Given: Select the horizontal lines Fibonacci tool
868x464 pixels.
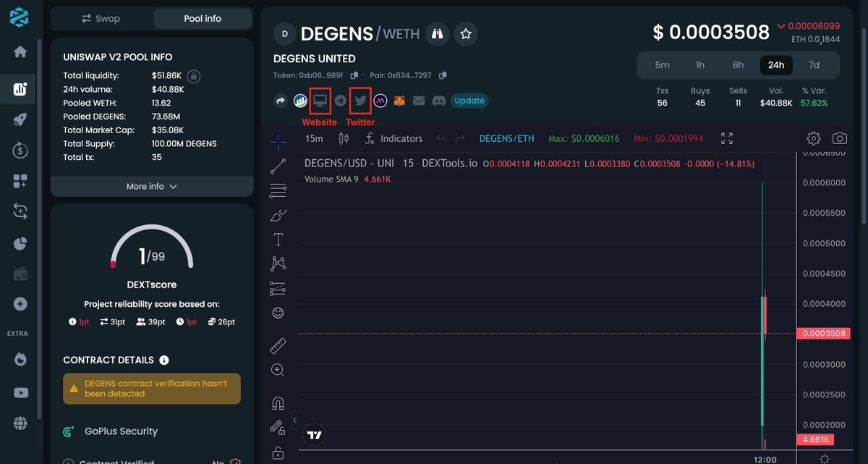Looking at the screenshot, I should pos(278,191).
